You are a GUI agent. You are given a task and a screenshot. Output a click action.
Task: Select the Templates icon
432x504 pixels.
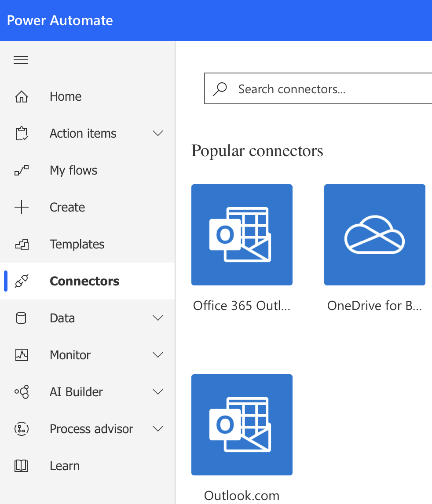(21, 244)
